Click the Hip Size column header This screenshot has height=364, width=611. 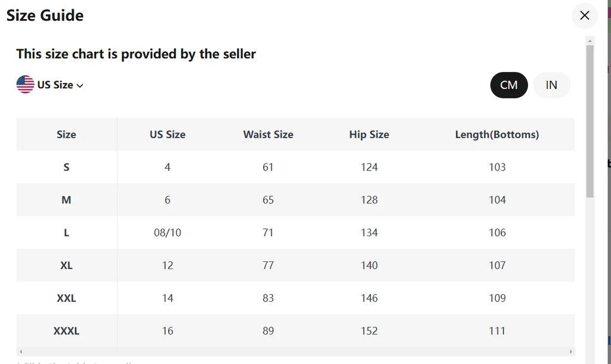coord(369,134)
